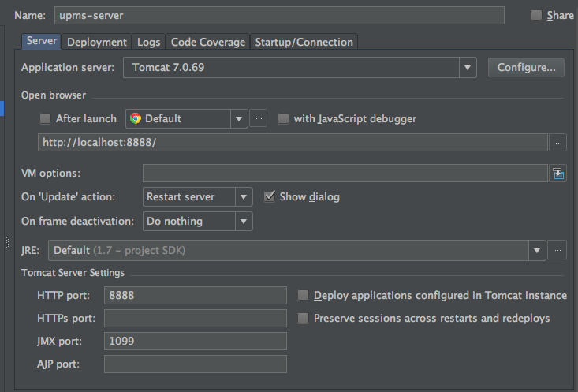Toggle the After launch checkbox
578x392 pixels.
tap(45, 118)
